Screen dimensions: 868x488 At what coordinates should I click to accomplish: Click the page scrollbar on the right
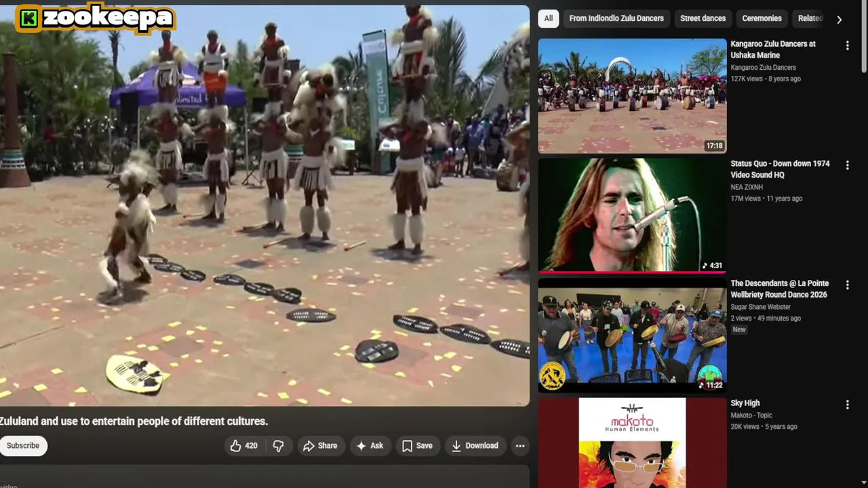pyautogui.click(x=864, y=37)
